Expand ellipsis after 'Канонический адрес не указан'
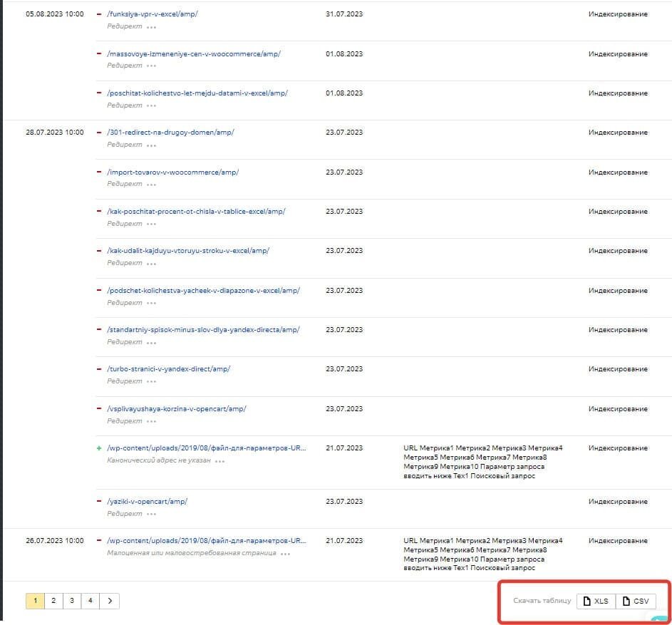Screen dimensions: 672x625 pyautogui.click(x=220, y=462)
